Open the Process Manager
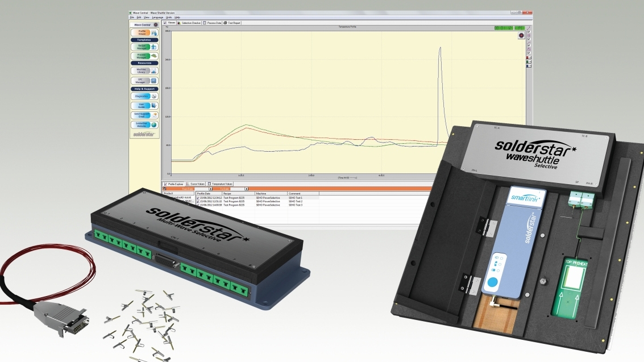Image resolution: width=644 pixels, height=362 pixels. 144,56
